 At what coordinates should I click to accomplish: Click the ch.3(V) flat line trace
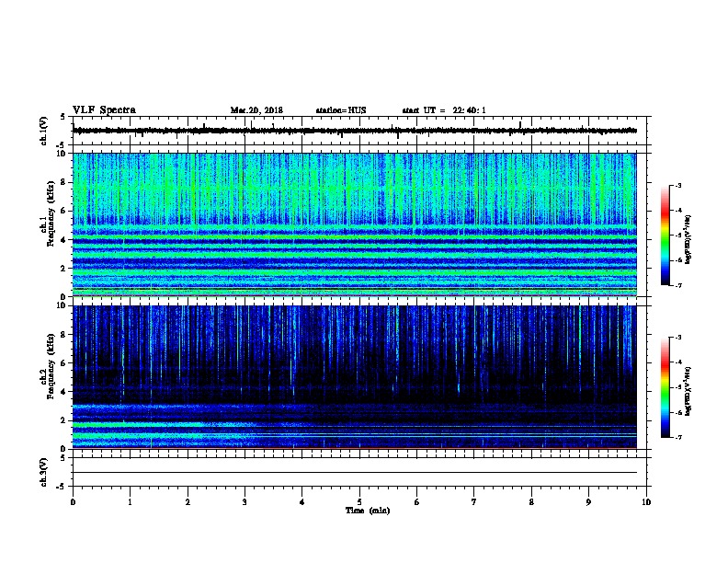[x=355, y=473]
